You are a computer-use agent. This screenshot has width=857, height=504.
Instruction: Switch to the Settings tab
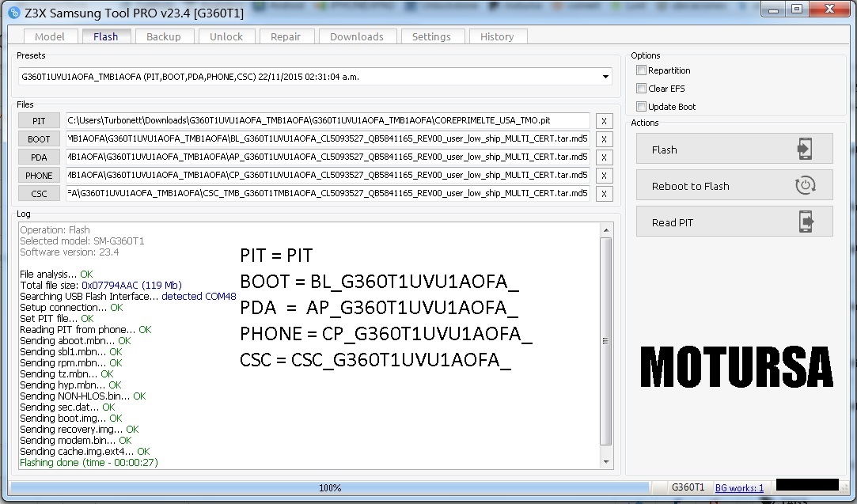coord(431,36)
